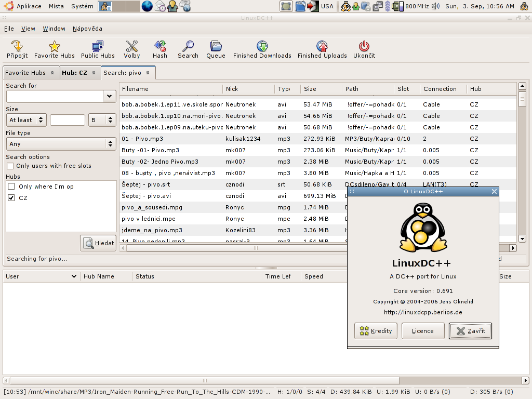Sort results by Nick column header
Screen dimensions: 532x399
coord(249,89)
